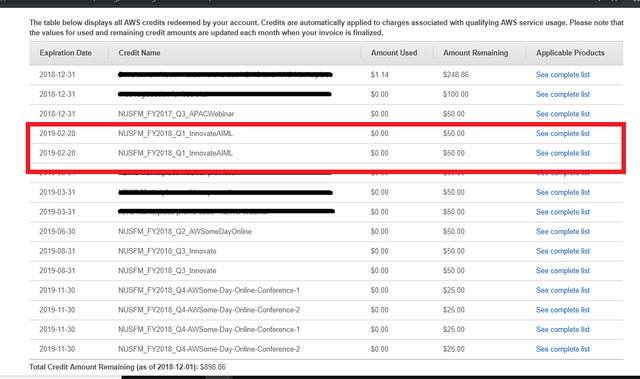This screenshot has width=640, height=379.
Task: Open 'See complete list' for first Conference-1 row
Action: coord(562,290)
